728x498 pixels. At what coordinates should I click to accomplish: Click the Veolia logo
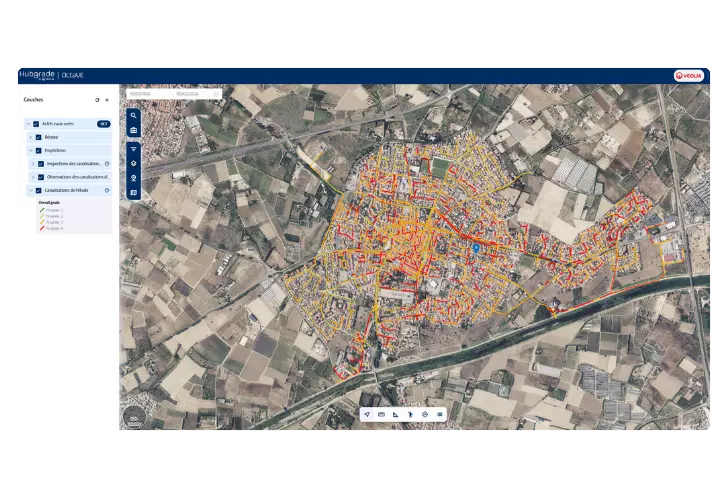689,76
